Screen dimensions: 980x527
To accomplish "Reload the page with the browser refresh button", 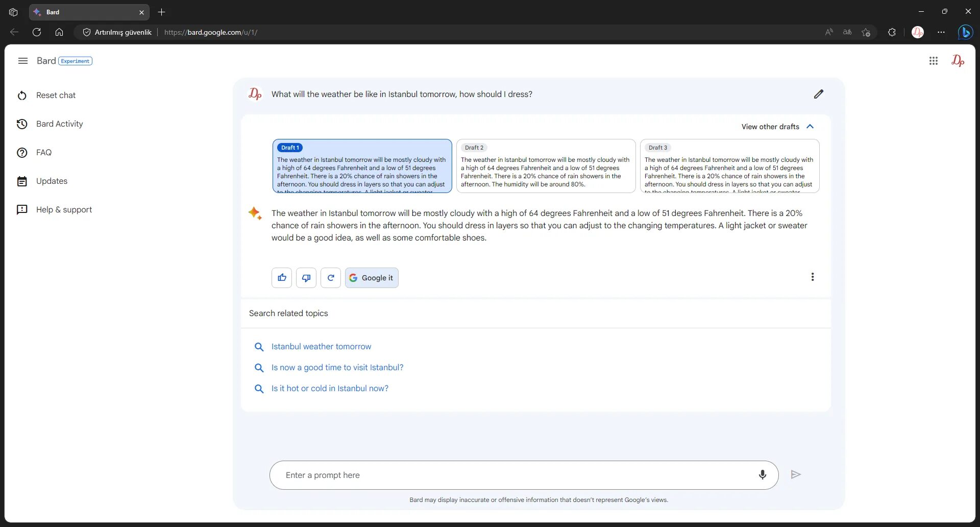I will pos(37,32).
